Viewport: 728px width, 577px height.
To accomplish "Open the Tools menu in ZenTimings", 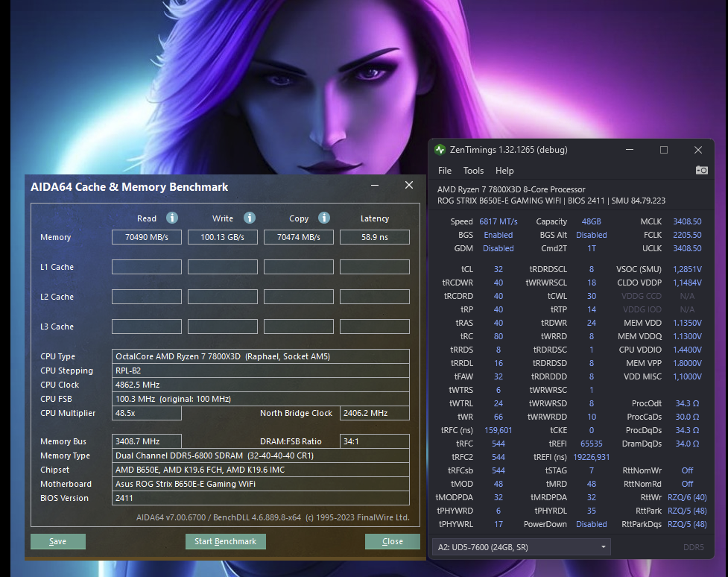I will tap(473, 171).
